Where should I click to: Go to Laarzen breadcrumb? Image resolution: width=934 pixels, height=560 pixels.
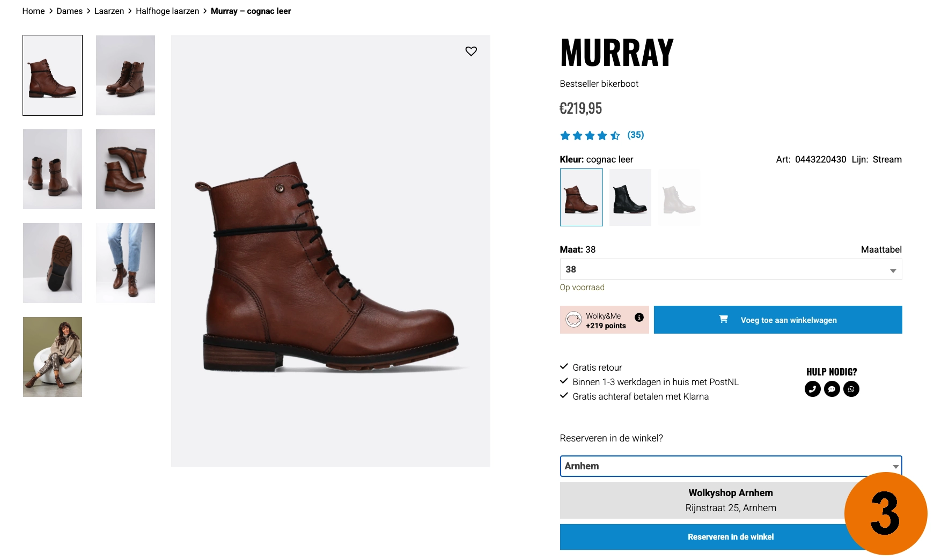click(x=109, y=11)
